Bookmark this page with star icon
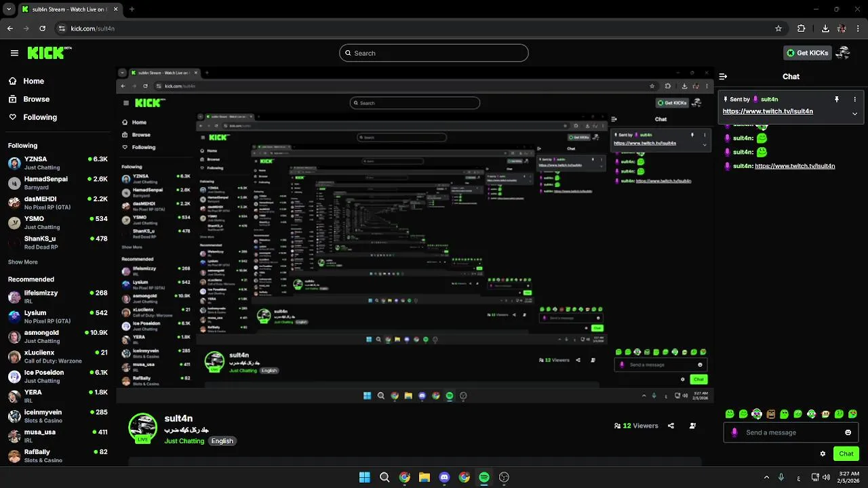 pos(778,28)
